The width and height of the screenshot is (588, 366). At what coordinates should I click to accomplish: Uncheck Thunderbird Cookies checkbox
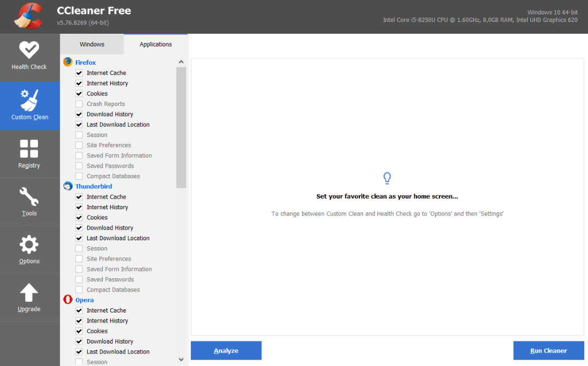(x=79, y=217)
